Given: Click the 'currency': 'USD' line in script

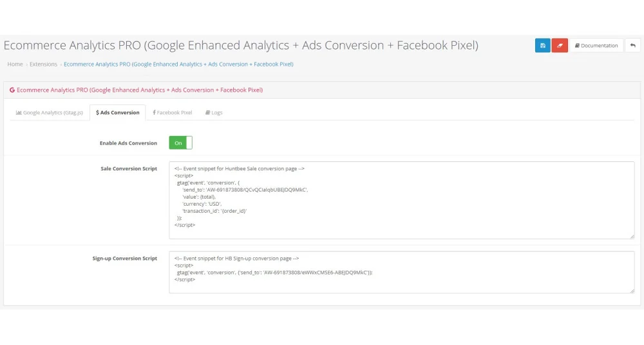Looking at the screenshot, I should 202,204.
